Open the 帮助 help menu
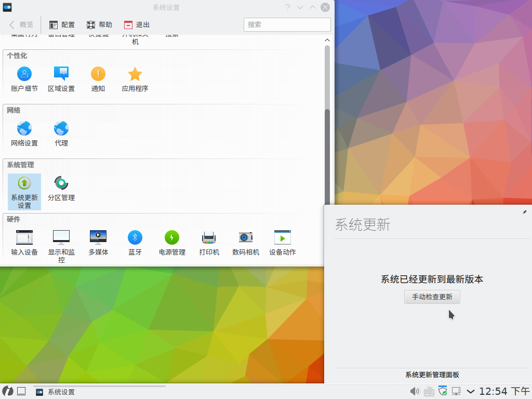 (99, 25)
